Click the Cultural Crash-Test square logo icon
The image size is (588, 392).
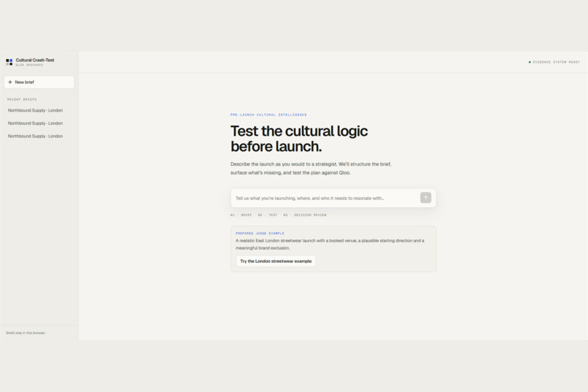(x=9, y=62)
